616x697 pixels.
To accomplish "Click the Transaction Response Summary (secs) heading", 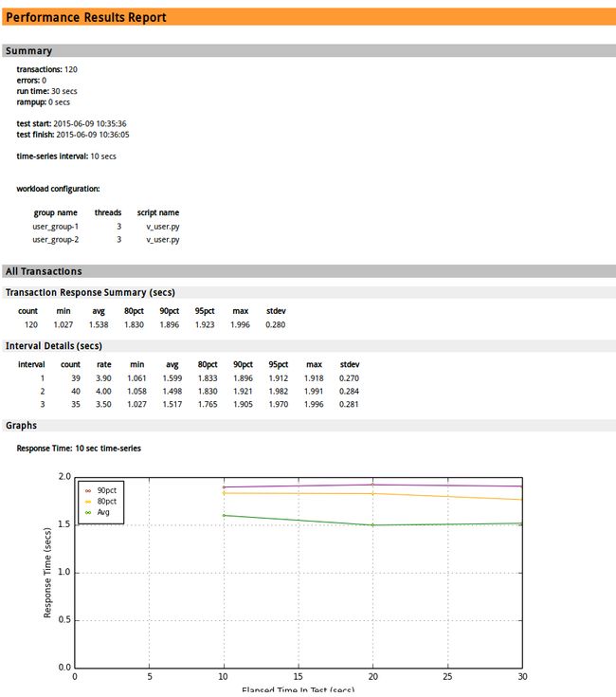I will point(90,292).
